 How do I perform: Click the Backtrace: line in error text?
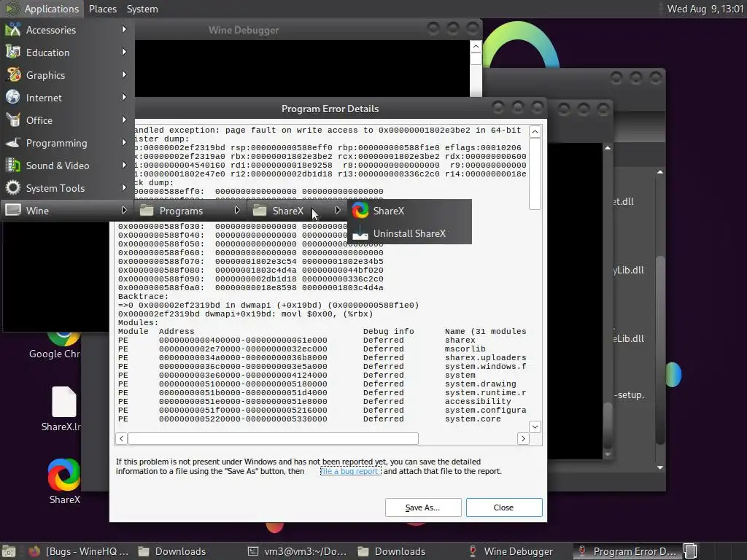[144, 296]
